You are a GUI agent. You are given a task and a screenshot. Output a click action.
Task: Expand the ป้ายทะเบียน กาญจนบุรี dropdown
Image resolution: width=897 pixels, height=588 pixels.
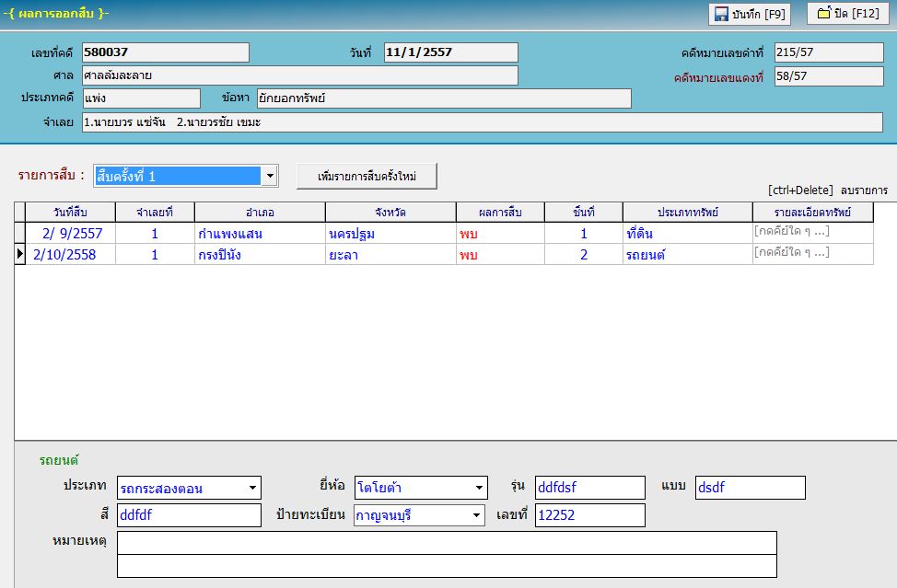[476, 515]
